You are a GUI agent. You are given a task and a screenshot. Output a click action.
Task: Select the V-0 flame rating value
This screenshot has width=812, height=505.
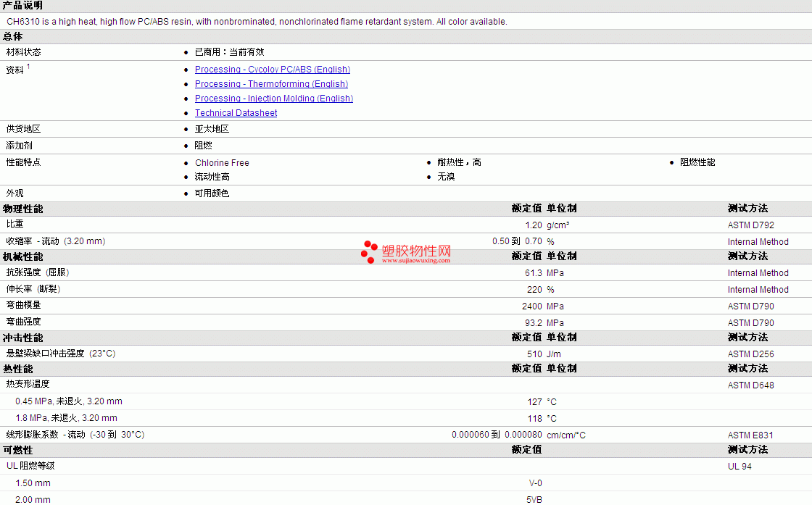tap(536, 483)
